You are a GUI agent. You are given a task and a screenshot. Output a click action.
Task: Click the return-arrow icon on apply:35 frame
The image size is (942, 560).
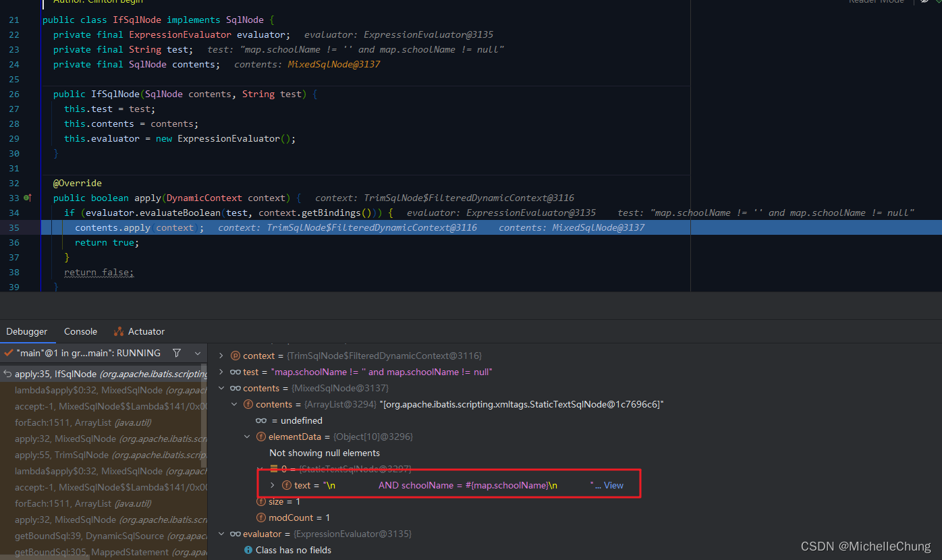(7, 374)
